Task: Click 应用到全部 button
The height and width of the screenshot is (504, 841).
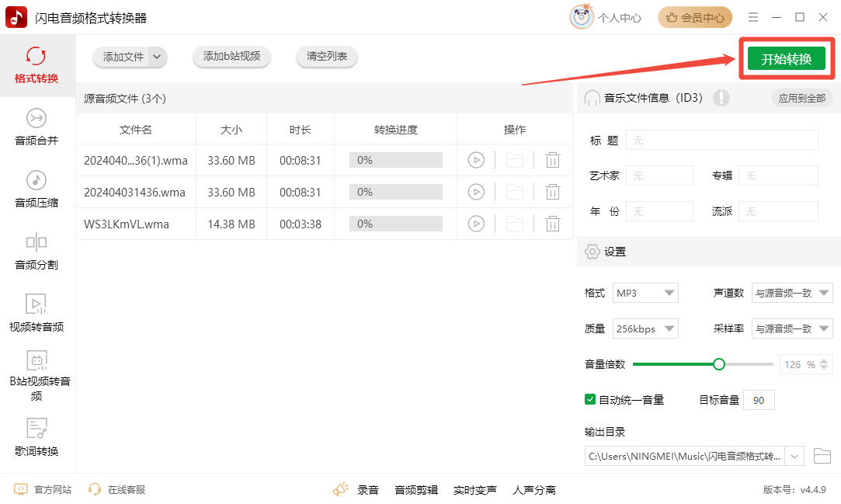Action: (802, 98)
